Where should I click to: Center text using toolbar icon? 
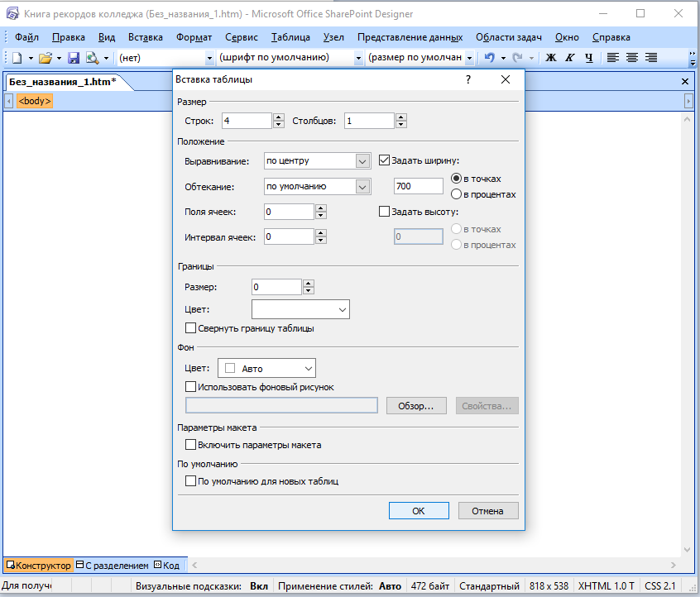[x=632, y=58]
